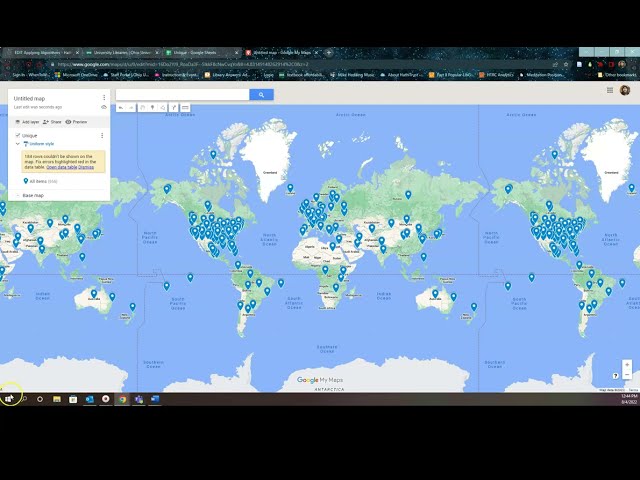Open About HathiTrust bookmark
Screen dimensions: 640x480
coord(401,75)
